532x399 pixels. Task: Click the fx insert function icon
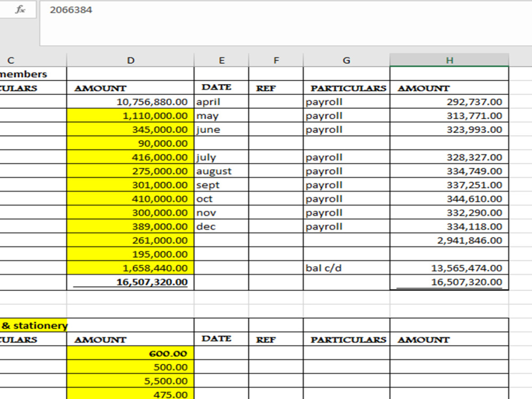pos(20,10)
